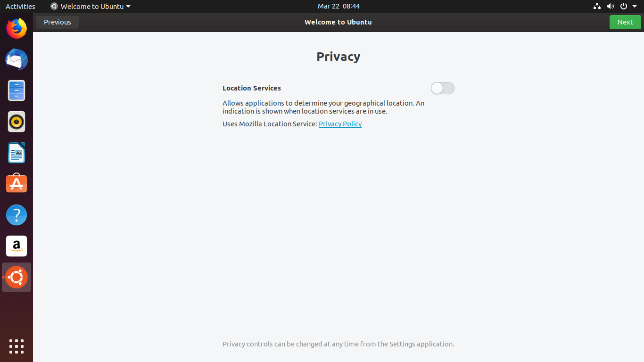Click the Welcome to Ubuntu window title
The height and width of the screenshot is (362, 644).
click(338, 22)
